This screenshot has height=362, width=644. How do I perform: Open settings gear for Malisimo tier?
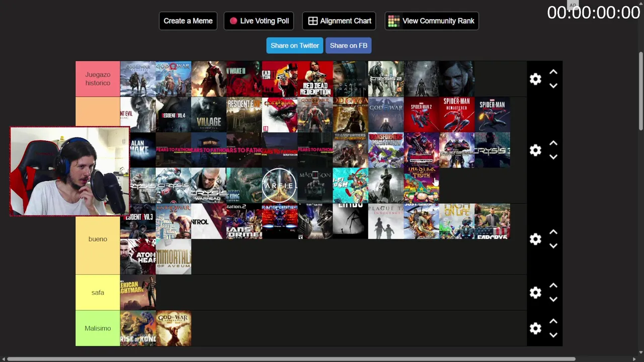(535, 328)
